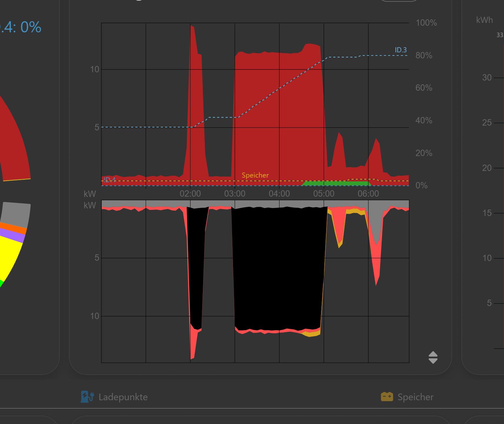The image size is (504, 424).
Task: Click the 100% axis label
Action: coord(426,23)
